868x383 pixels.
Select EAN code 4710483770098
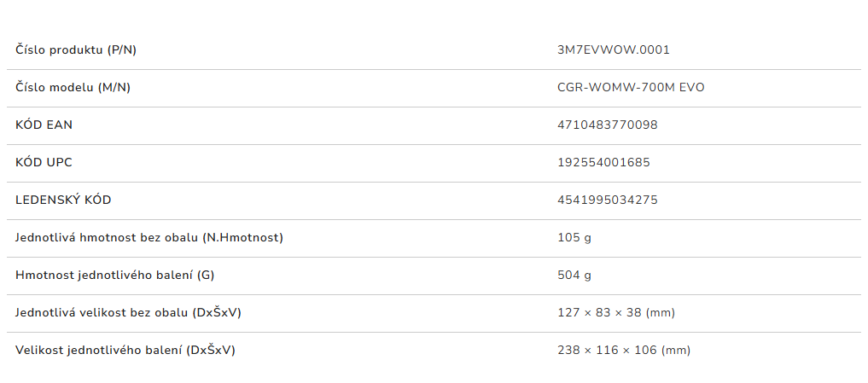(607, 125)
